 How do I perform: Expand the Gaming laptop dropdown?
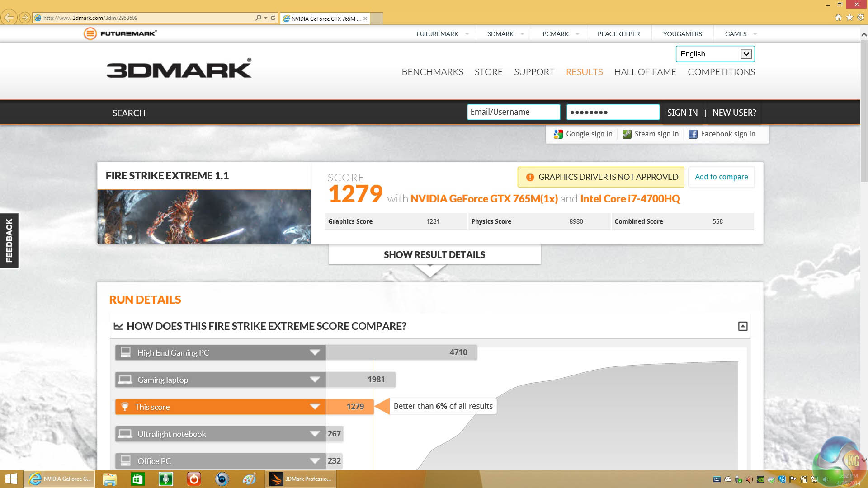(x=315, y=380)
